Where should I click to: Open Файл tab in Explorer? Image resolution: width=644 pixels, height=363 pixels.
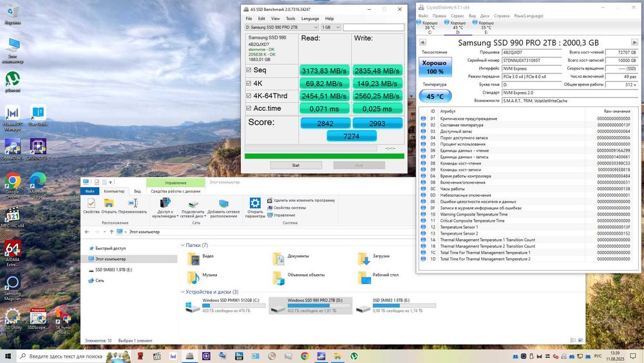90,191
